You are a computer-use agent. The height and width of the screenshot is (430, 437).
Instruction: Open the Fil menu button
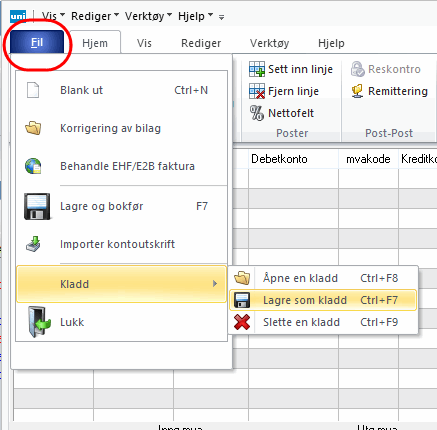[x=37, y=42]
